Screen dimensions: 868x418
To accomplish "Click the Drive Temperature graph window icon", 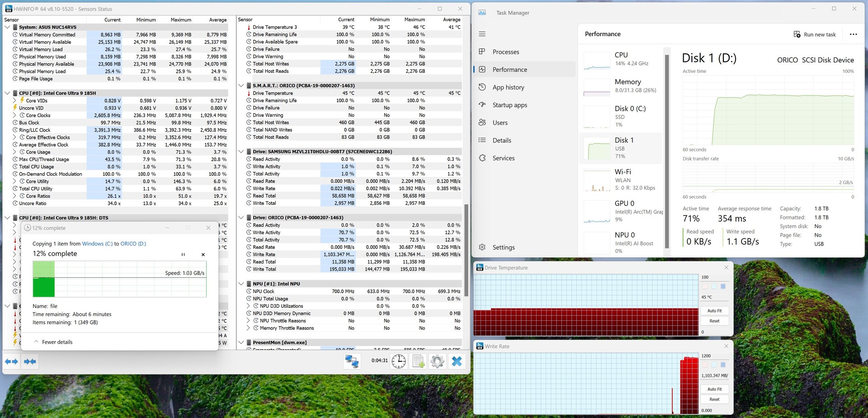I will (x=480, y=268).
